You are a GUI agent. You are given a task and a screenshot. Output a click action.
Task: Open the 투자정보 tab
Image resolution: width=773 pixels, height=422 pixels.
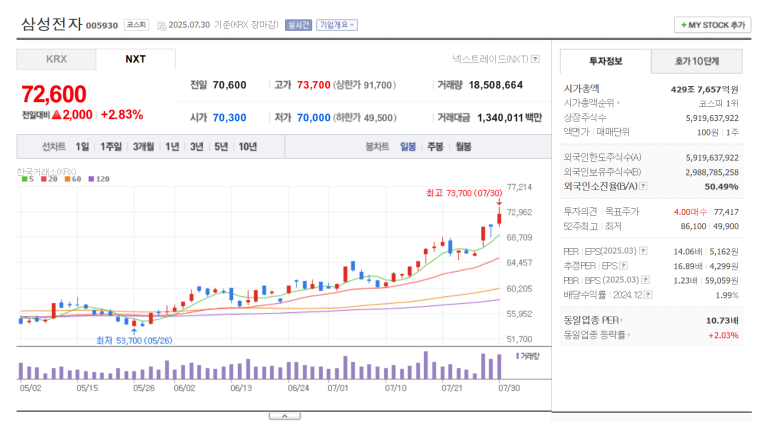[x=606, y=61]
